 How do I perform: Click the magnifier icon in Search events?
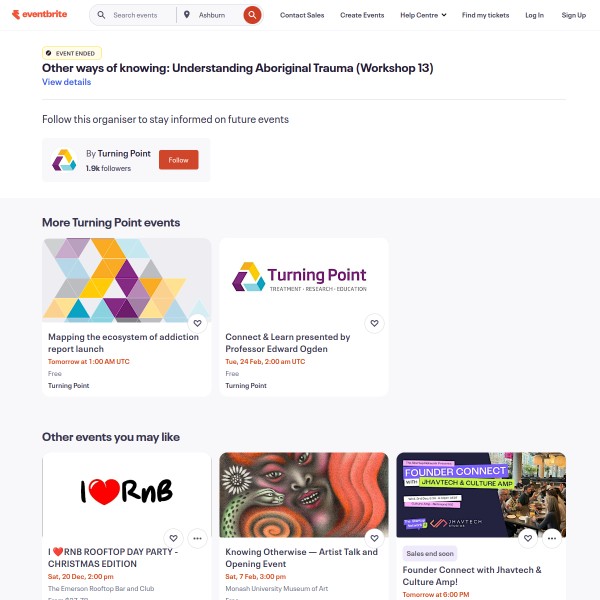(x=101, y=15)
